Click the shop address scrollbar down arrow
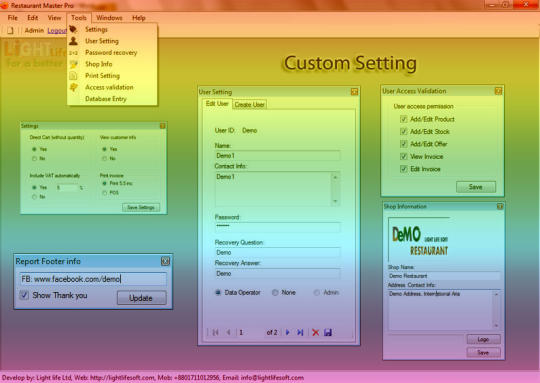 point(496,326)
